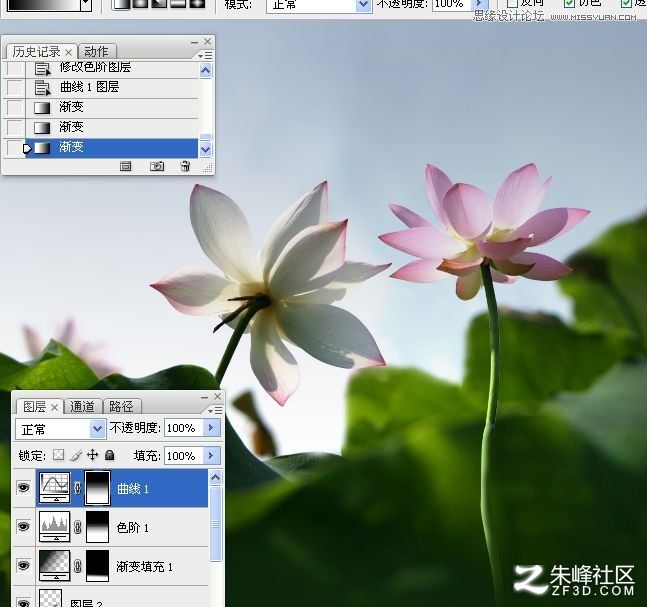Lock transparent pixels in Layers panel
Viewport: 647px width, 607px height.
[59, 455]
